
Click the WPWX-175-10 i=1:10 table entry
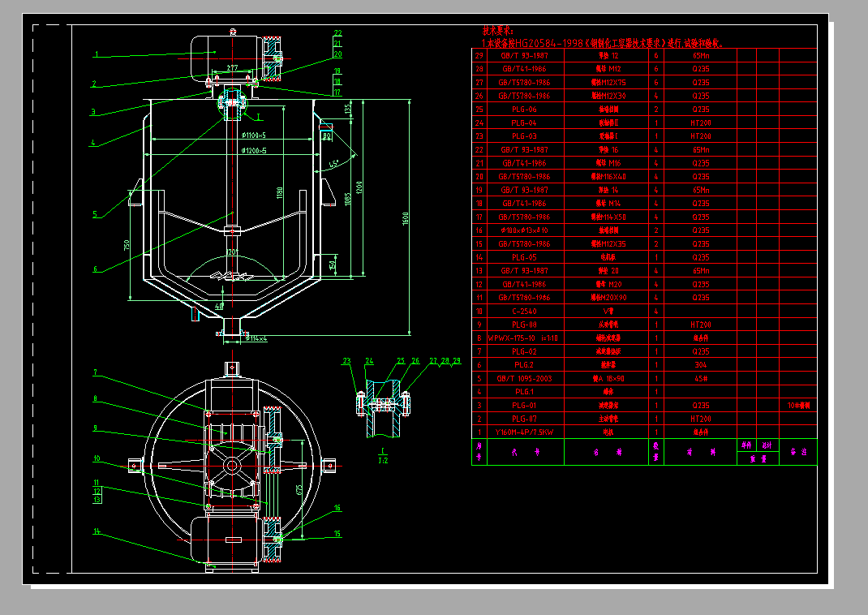tap(523, 338)
